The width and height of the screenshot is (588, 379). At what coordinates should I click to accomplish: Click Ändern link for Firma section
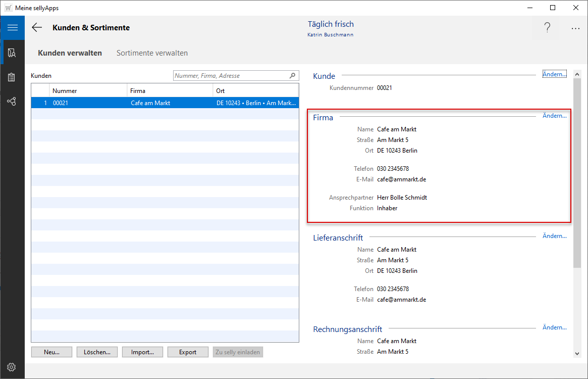pos(554,116)
